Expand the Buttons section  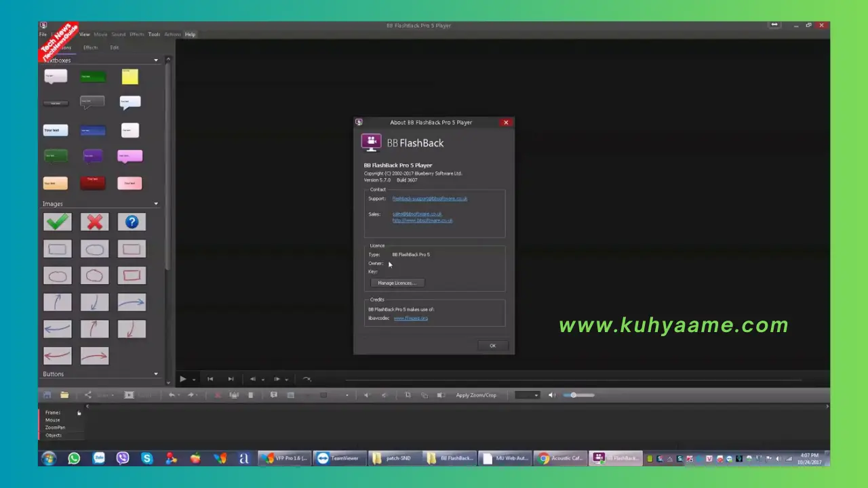tap(155, 374)
